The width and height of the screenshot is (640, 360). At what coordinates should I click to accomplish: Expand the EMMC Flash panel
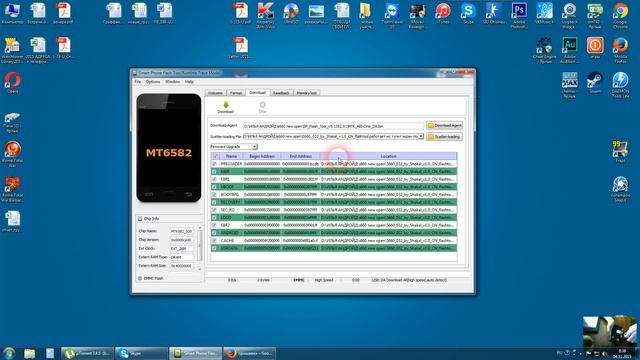tap(140, 278)
